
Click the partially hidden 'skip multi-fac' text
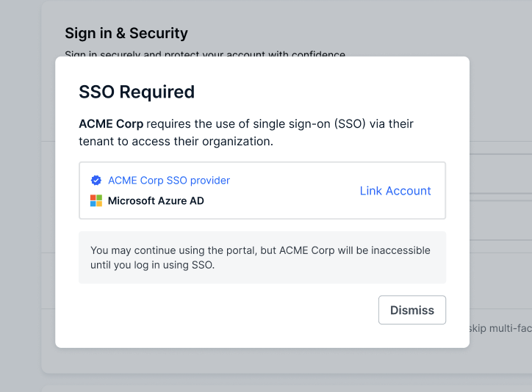(500, 327)
